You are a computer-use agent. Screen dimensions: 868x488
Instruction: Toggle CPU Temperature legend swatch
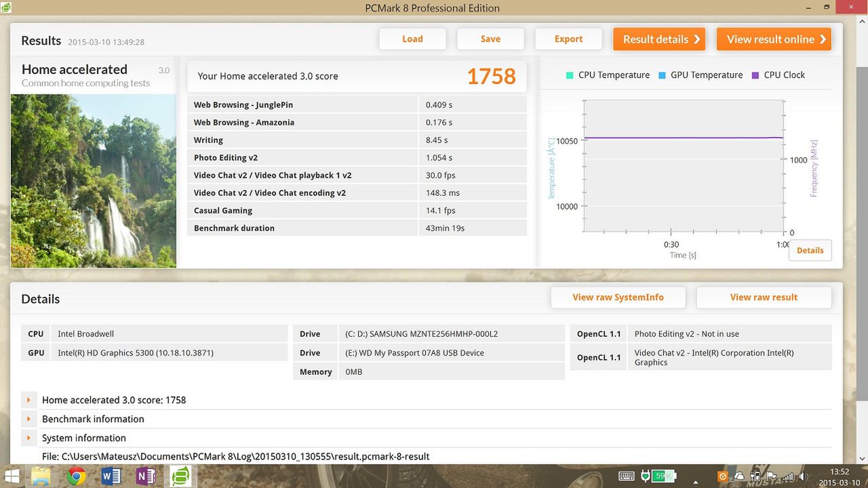[x=570, y=75]
